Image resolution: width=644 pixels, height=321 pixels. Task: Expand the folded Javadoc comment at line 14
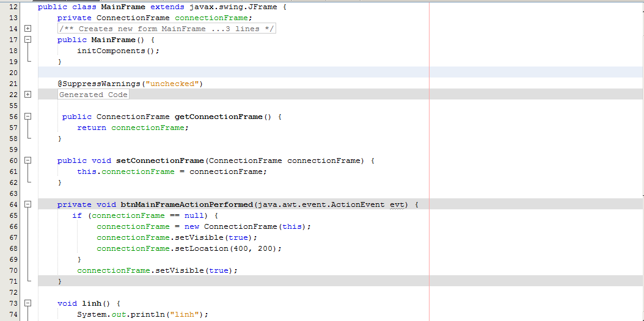click(x=27, y=29)
